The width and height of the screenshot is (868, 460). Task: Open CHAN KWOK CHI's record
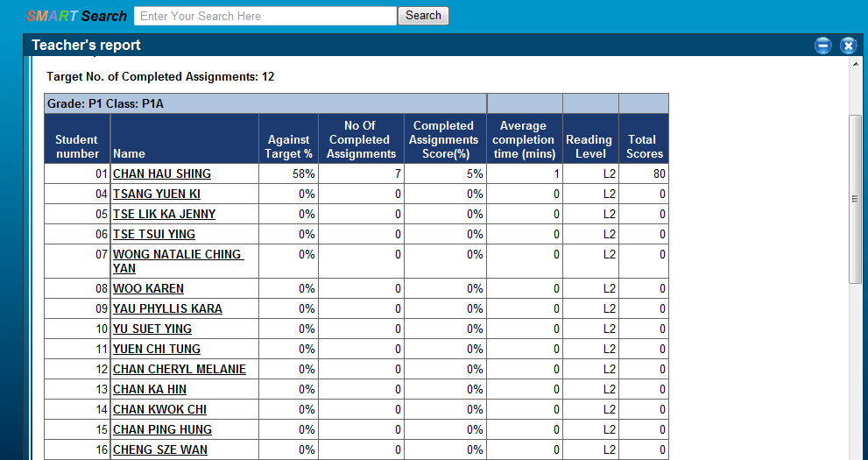(160, 409)
